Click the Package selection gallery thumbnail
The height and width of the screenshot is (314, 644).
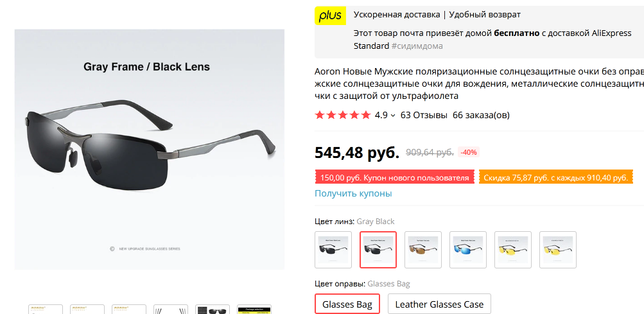pyautogui.click(x=255, y=309)
